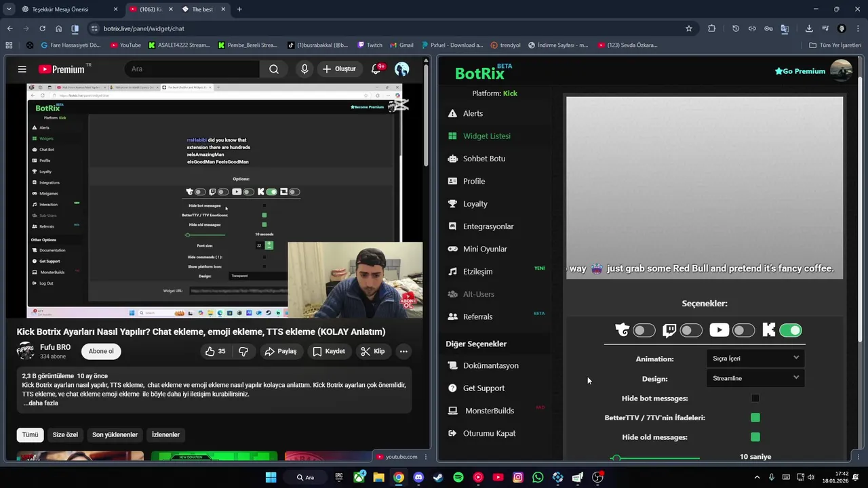Image resolution: width=868 pixels, height=488 pixels.
Task: Select the Son yüklenenler filter chip
Action: (115, 434)
